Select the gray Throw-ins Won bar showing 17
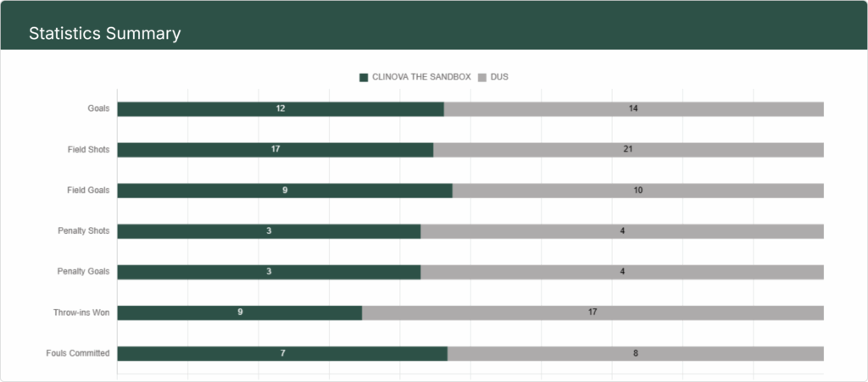The width and height of the screenshot is (868, 382). (593, 313)
